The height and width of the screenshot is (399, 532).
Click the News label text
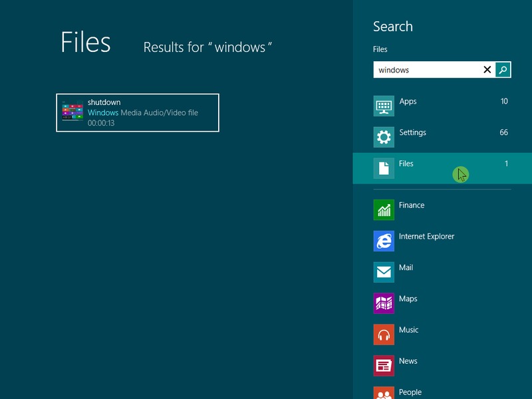(x=408, y=361)
